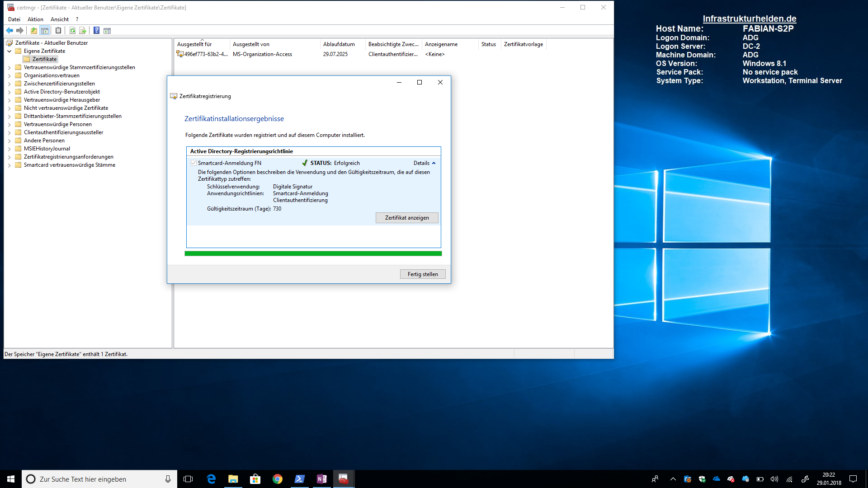This screenshot has width=868, height=488.
Task: Open the Aktion menu
Action: coord(35,19)
